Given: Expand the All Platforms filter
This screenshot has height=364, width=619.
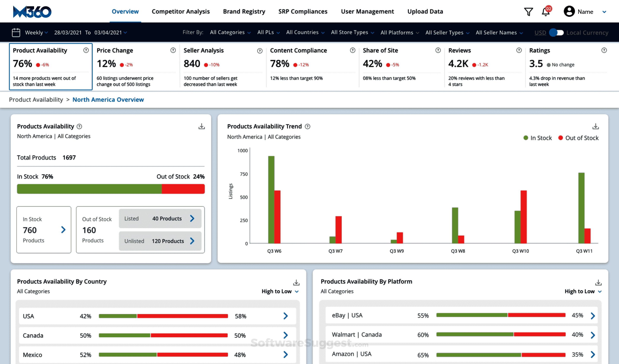Looking at the screenshot, I should tap(400, 32).
